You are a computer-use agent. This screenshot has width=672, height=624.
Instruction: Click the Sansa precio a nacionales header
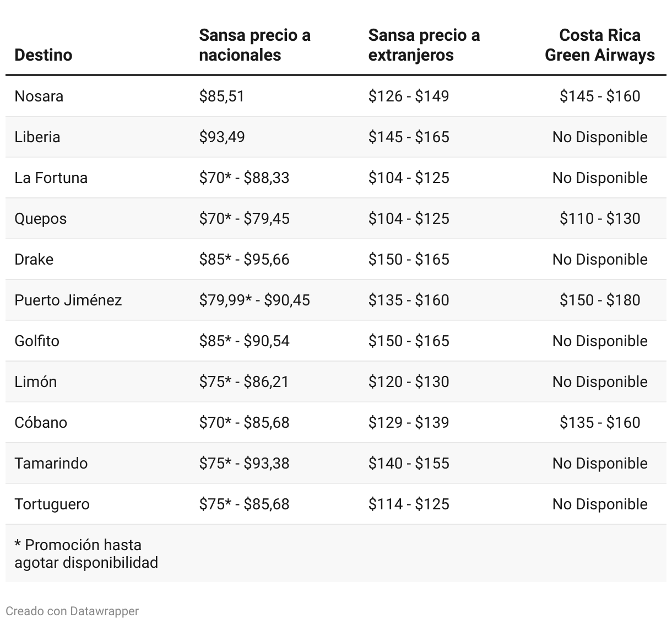click(254, 45)
